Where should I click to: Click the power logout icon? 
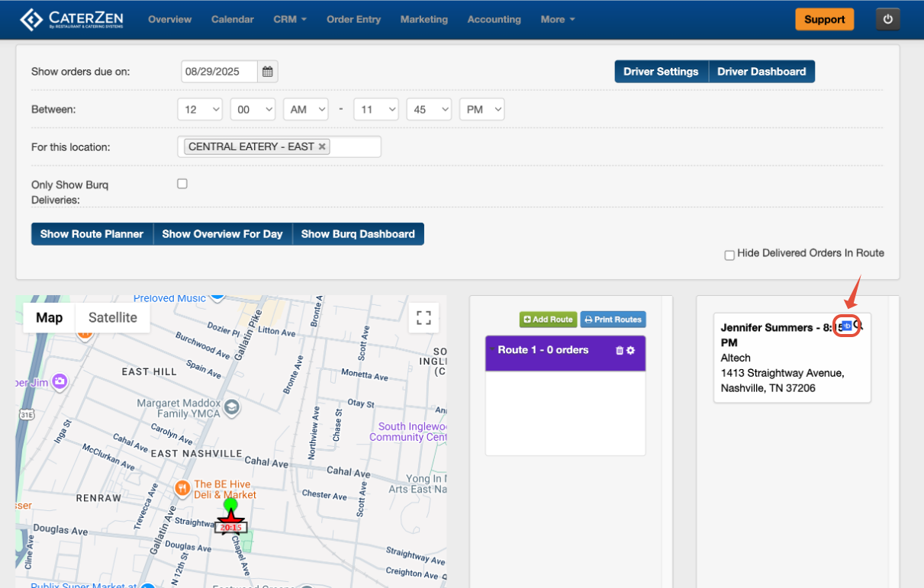point(888,19)
